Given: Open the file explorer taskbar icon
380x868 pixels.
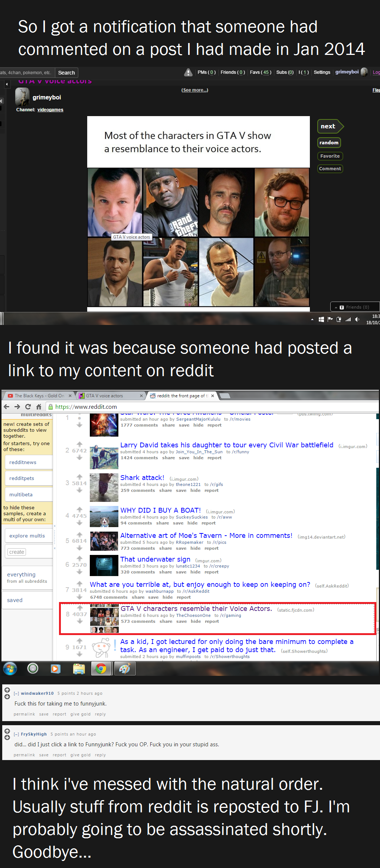Looking at the screenshot, I should click(79, 668).
